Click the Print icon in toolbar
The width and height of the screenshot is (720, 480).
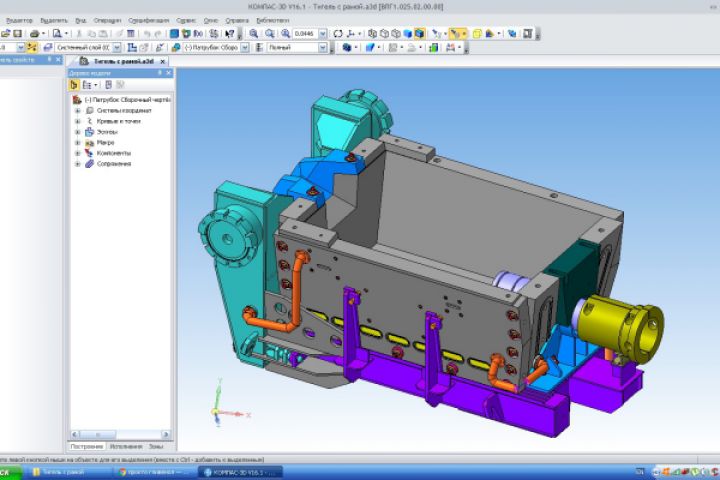tap(34, 34)
